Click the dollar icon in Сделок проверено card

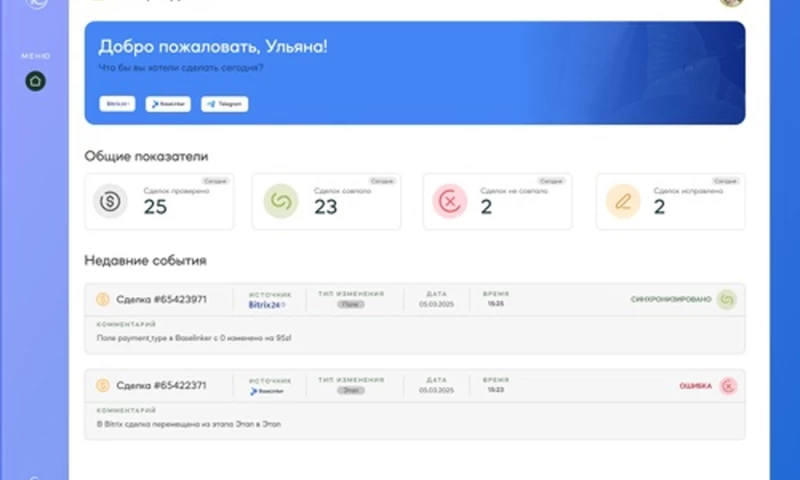(110, 201)
